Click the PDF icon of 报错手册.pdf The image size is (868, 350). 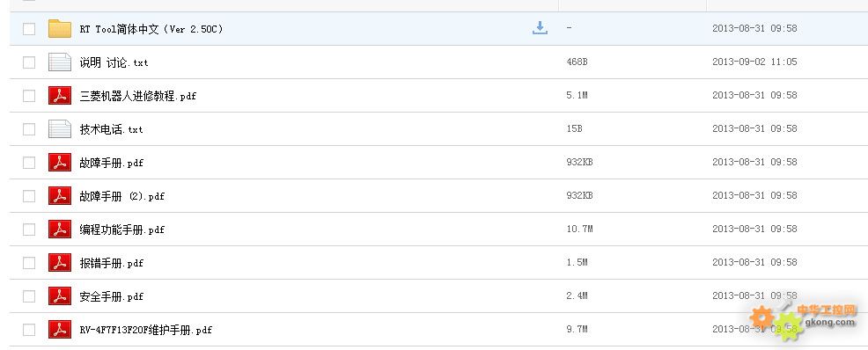click(60, 263)
